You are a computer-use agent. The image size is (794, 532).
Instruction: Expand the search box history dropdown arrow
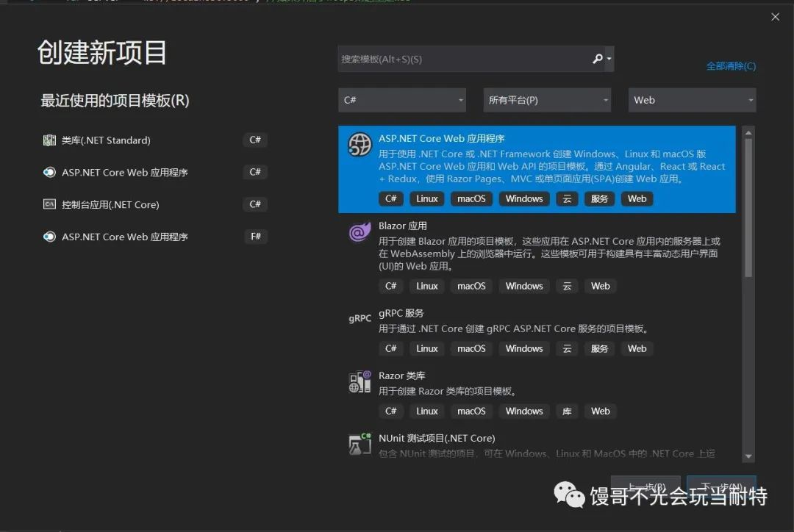(609, 59)
